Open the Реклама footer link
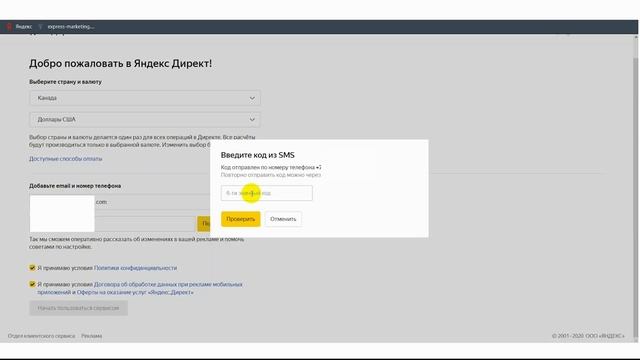The height and width of the screenshot is (360, 640). coord(91,336)
